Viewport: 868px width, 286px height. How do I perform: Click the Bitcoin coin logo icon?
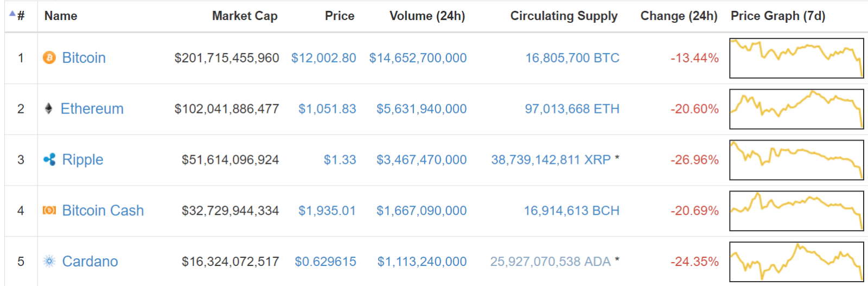[x=49, y=58]
